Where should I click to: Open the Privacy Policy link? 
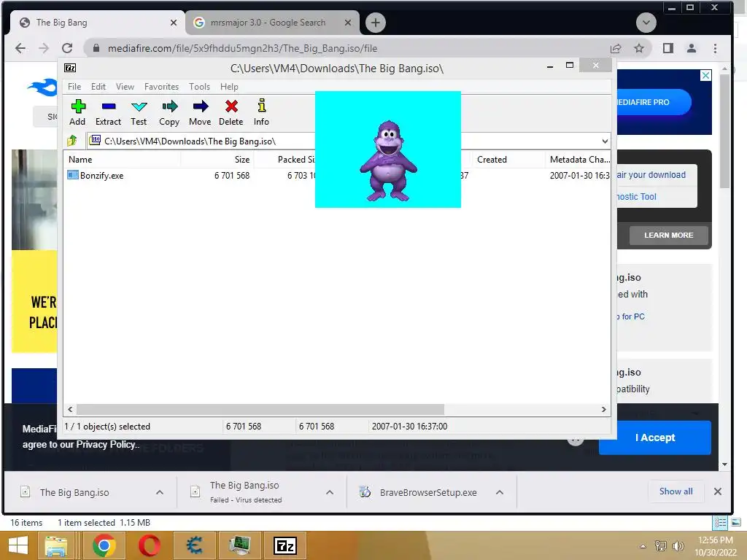[x=107, y=444]
